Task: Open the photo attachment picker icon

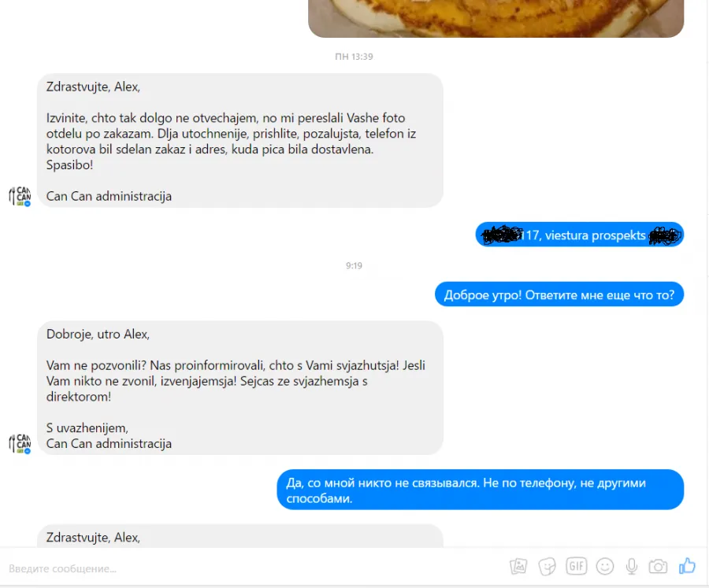Action: pos(518,566)
